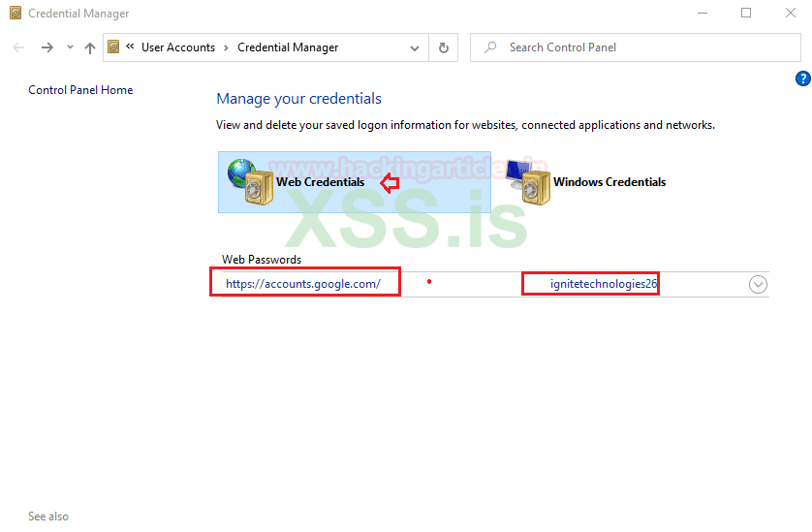The width and height of the screenshot is (812, 532).
Task: Focus the Search Control Panel field
Action: [x=636, y=47]
